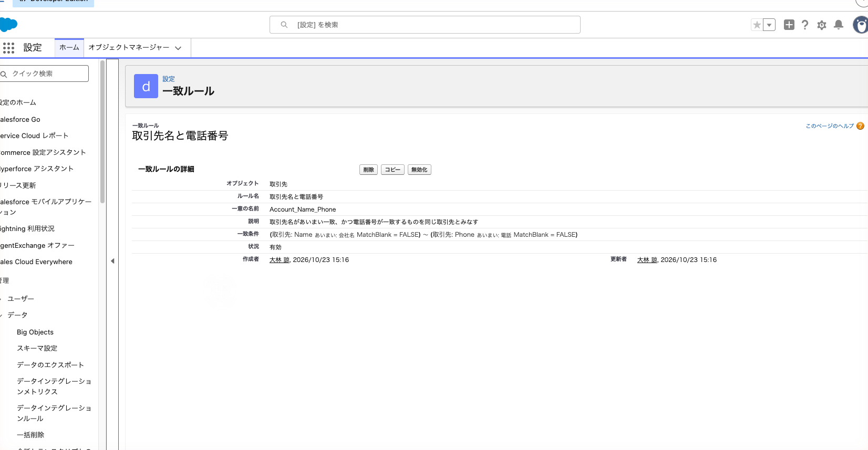Open the setup gear icon

(822, 25)
